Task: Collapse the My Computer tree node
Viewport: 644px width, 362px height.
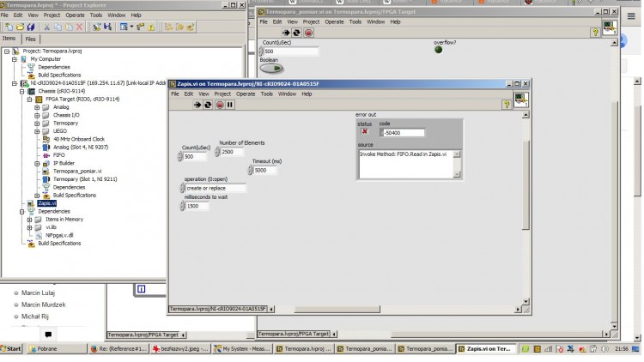Action: pyautogui.click(x=15, y=59)
